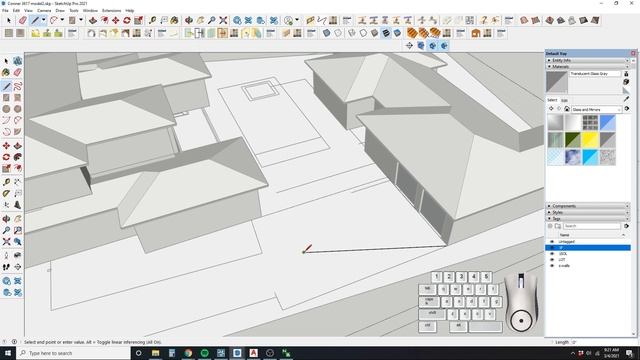Viewport: 640px width, 360px height.
Task: Click the Tags search field
Action: pyautogui.click(x=591, y=226)
